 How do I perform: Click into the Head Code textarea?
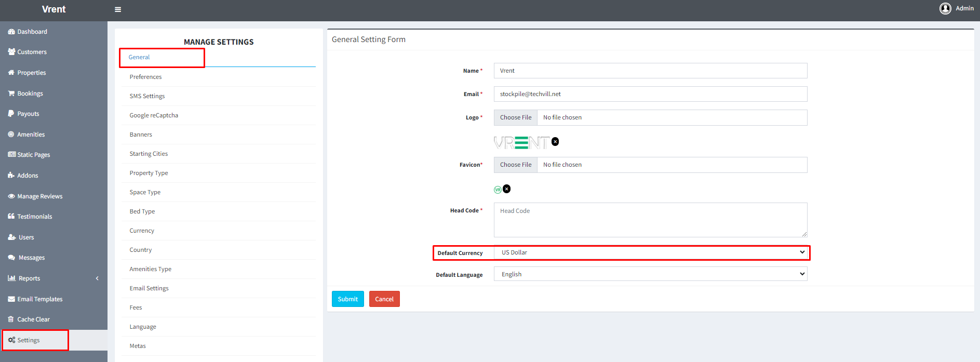(x=650, y=220)
